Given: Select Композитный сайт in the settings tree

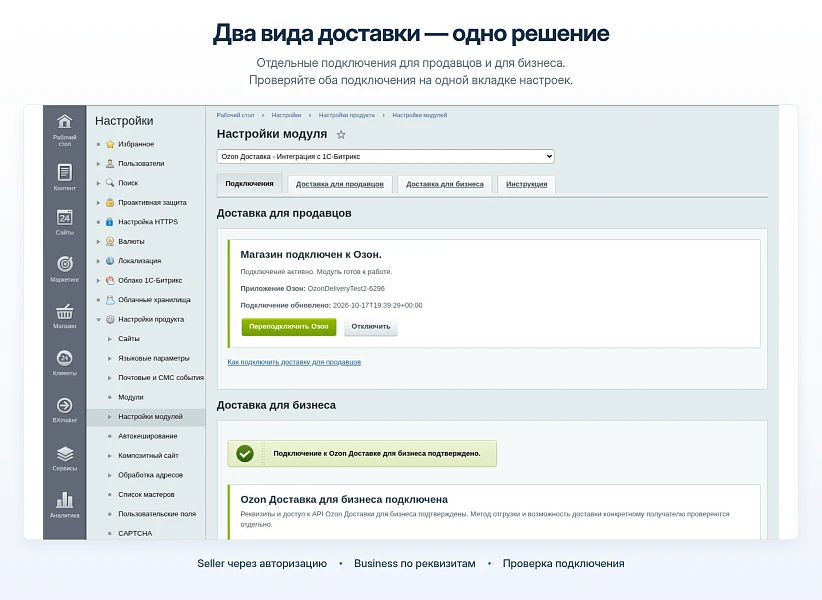Looking at the screenshot, I should (x=148, y=455).
